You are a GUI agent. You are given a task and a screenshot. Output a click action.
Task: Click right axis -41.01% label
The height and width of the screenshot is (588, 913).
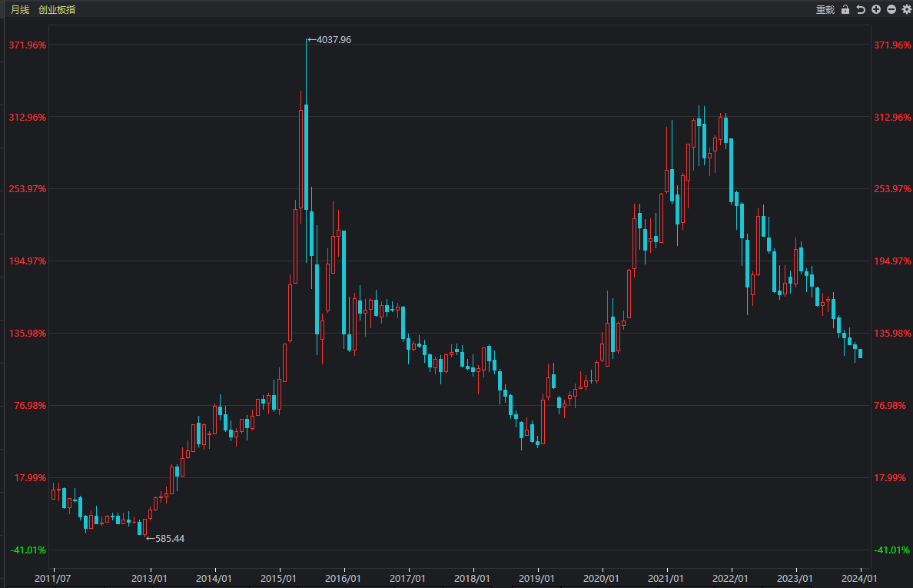[891, 550]
